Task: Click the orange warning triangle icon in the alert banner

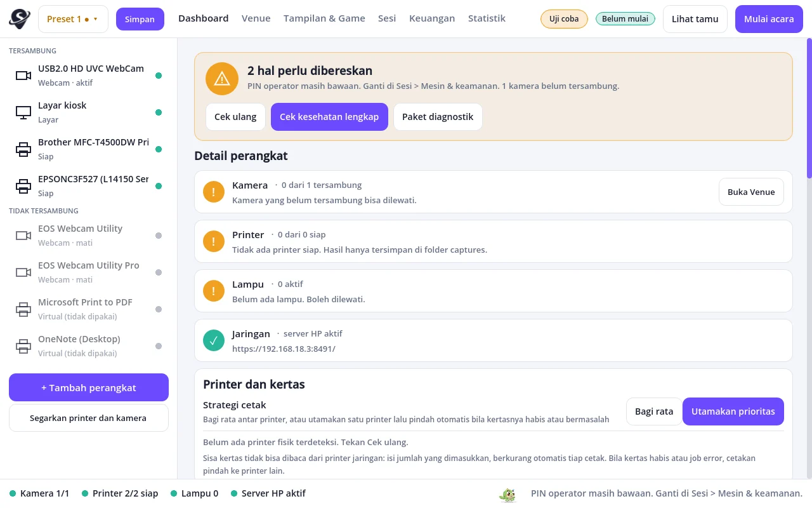Action: pyautogui.click(x=221, y=79)
